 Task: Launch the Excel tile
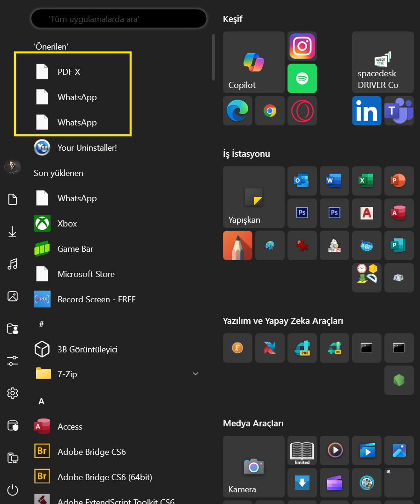coord(367,181)
